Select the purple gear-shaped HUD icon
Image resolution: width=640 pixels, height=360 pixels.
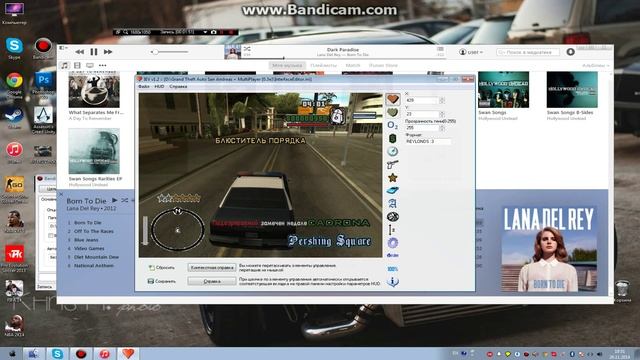[393, 243]
